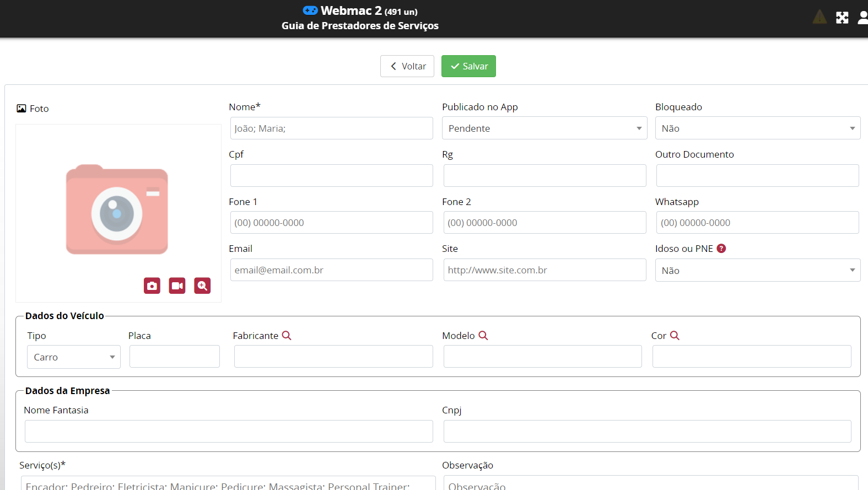The height and width of the screenshot is (490, 868).
Task: Click into the Cnpj field
Action: 647,432
